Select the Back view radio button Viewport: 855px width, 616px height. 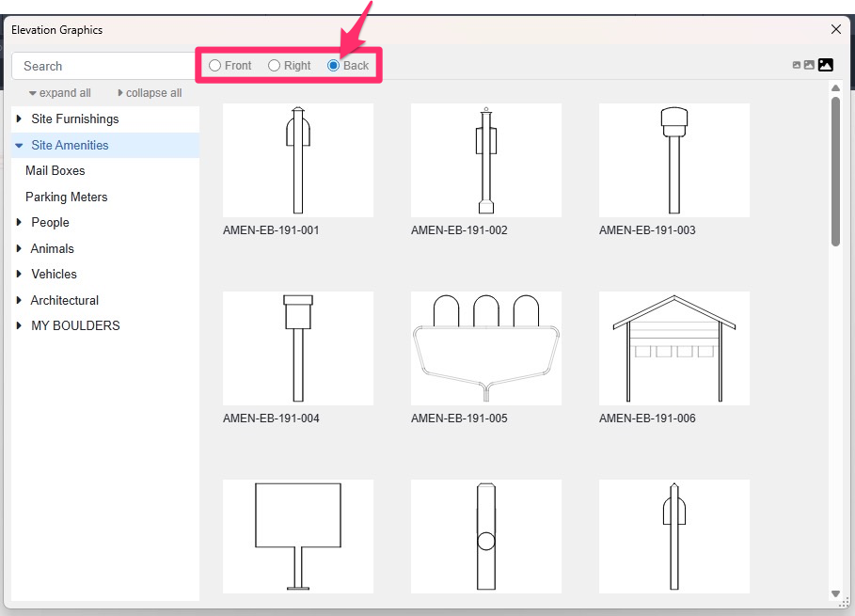(x=332, y=65)
